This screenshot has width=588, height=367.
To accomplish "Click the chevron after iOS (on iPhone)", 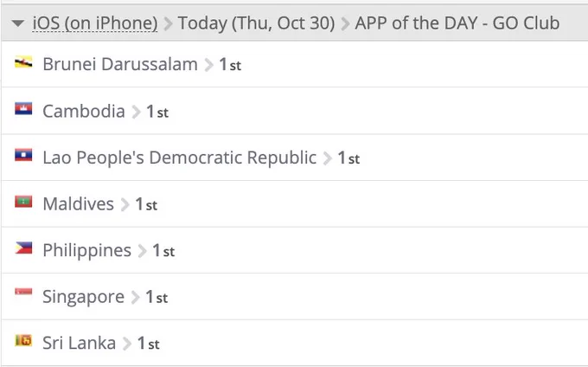I will tap(168, 23).
